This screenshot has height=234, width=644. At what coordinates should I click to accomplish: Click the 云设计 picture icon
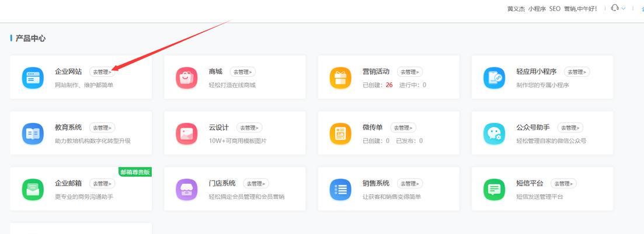[x=186, y=133]
